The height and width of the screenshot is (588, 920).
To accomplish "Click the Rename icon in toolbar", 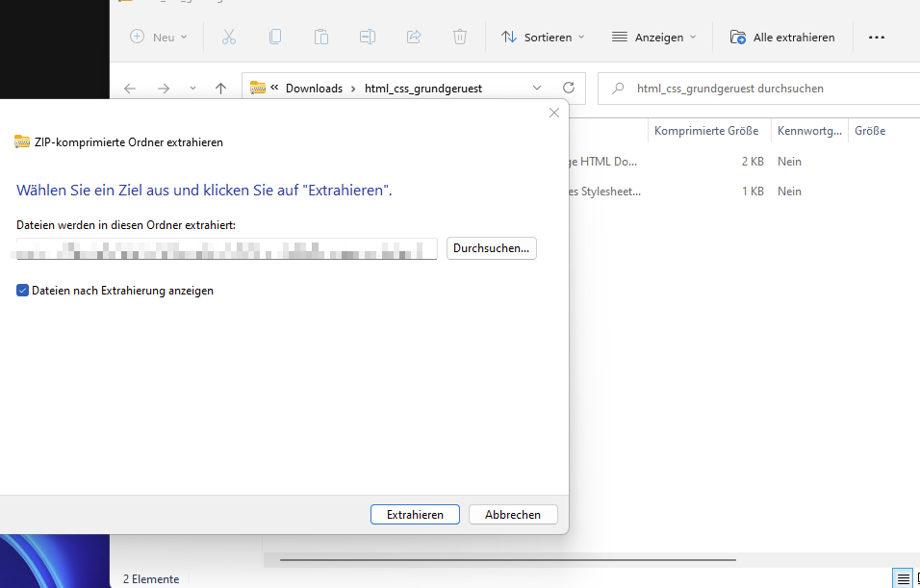I will coord(368,37).
